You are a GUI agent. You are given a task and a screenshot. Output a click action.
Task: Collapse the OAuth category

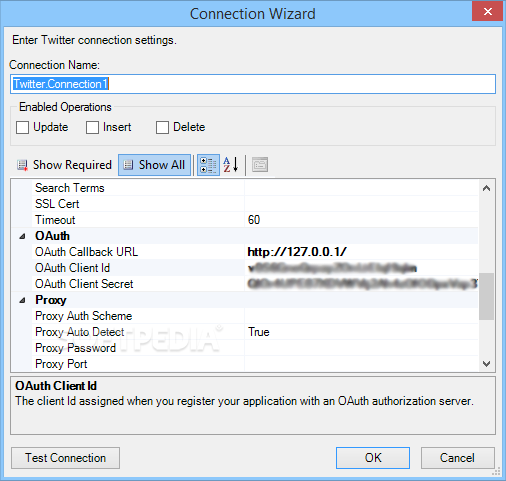coord(22,236)
